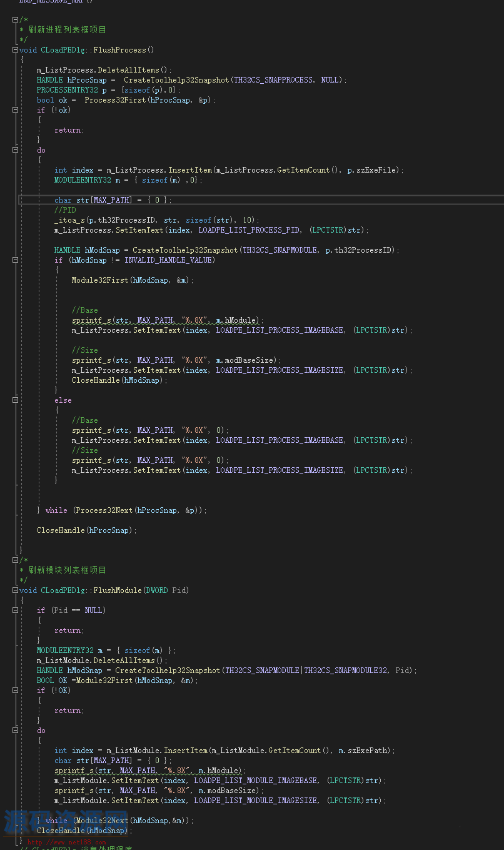This screenshot has height=850, width=504.
Task: Click the BOOL OK =Module32First line
Action: 117,681
